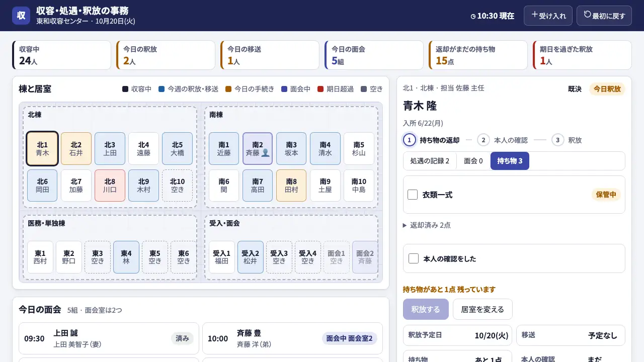The image size is (644, 362).
Task: Select empty room 北10
Action: pos(177,186)
